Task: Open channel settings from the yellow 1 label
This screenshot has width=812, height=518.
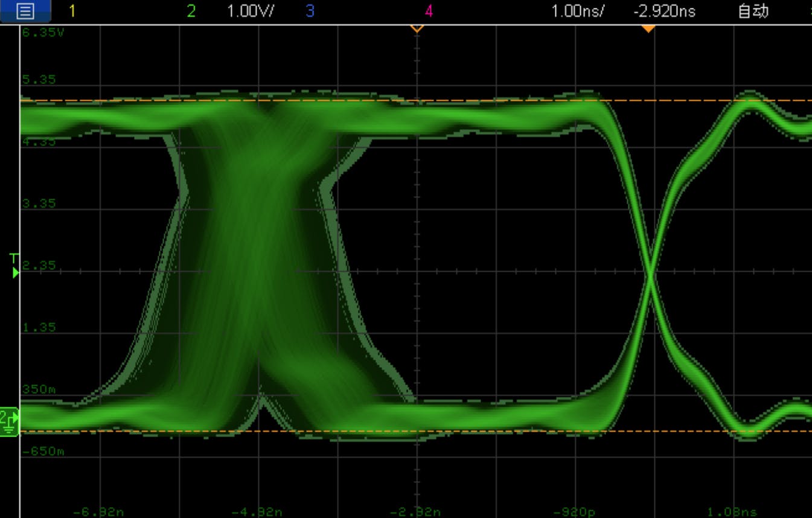Action: click(72, 10)
